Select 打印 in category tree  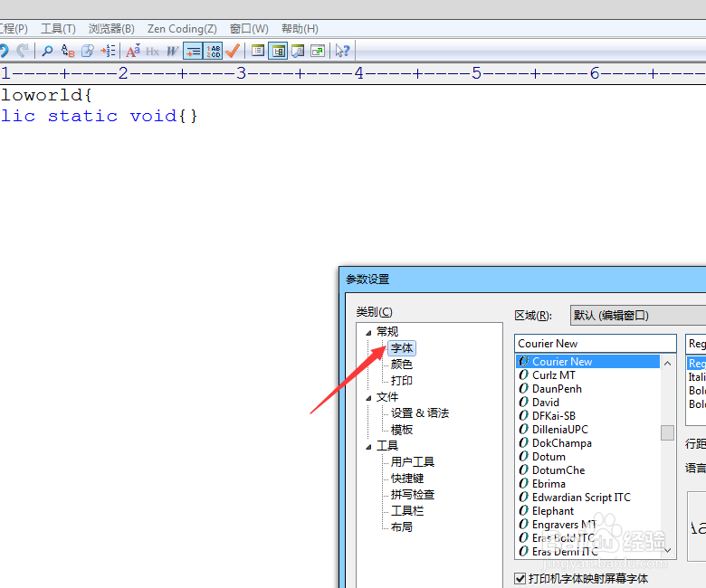coord(402,381)
